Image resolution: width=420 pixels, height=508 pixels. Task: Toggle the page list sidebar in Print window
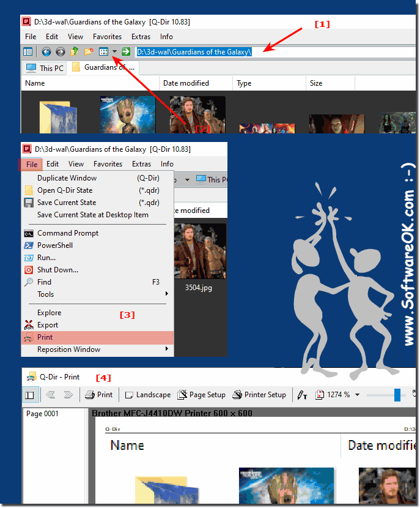click(x=29, y=395)
